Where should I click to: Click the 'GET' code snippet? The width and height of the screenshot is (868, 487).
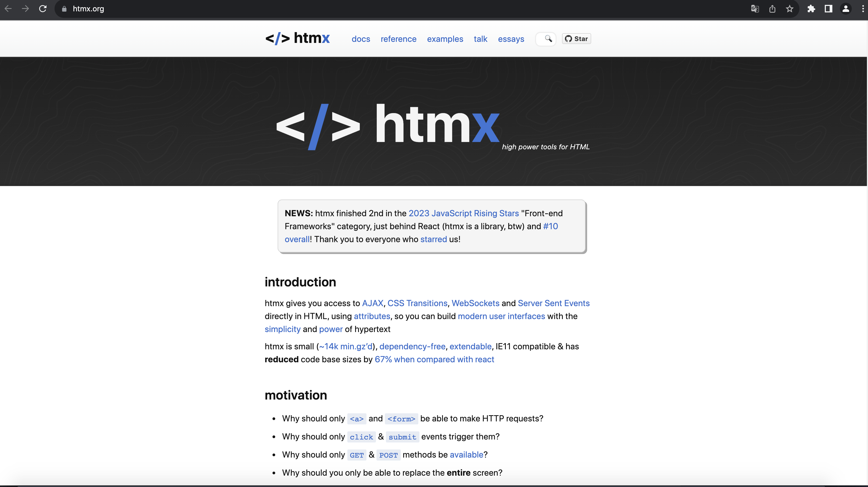356,455
